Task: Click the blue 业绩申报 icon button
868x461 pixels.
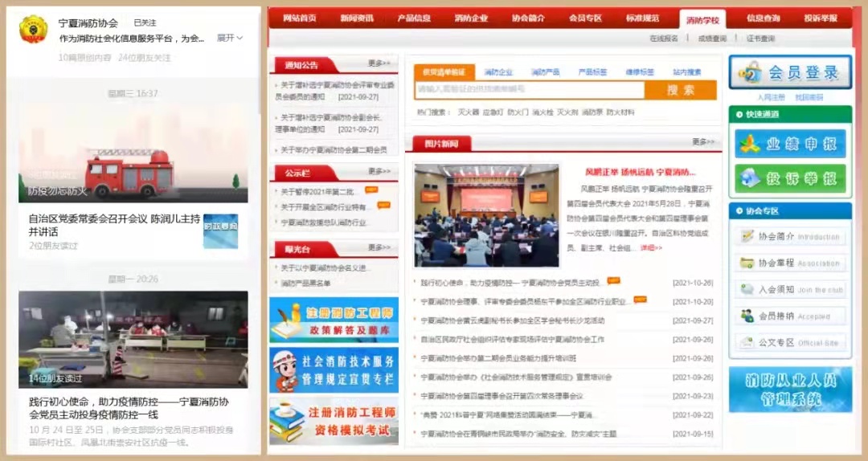Action: pos(790,144)
